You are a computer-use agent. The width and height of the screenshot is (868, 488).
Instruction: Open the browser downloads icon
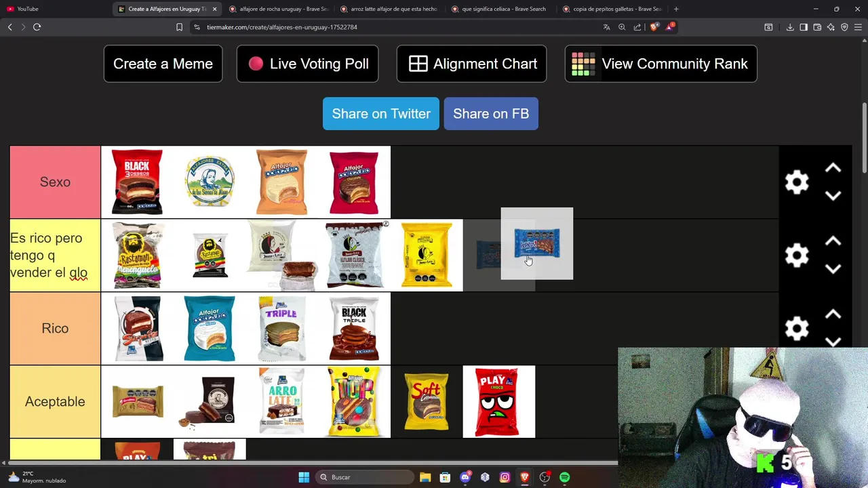pos(790,27)
